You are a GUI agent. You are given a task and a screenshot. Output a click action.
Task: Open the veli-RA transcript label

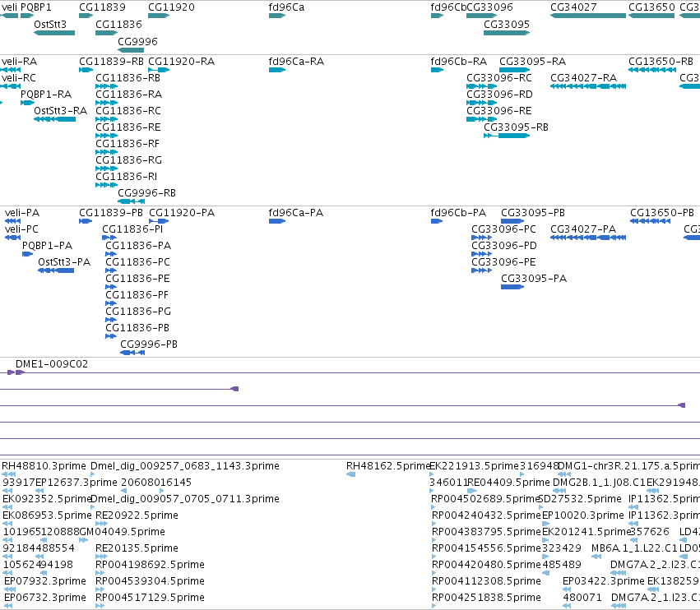[x=19, y=62]
